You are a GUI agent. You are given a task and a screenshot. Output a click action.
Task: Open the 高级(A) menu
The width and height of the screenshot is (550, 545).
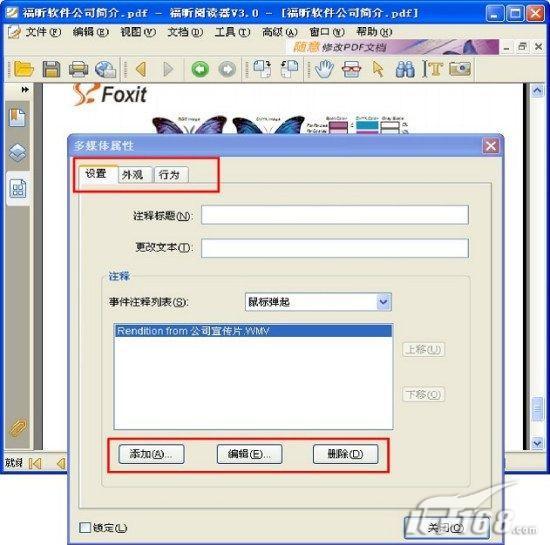click(280, 32)
